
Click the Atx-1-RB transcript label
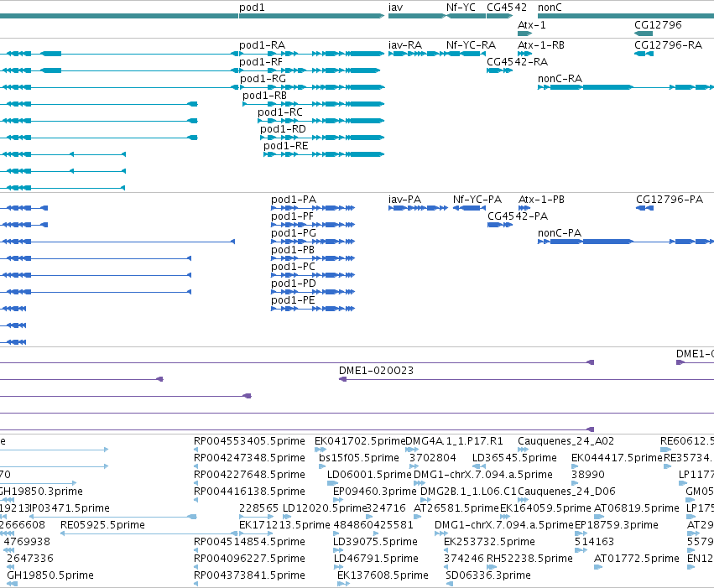pyautogui.click(x=541, y=45)
